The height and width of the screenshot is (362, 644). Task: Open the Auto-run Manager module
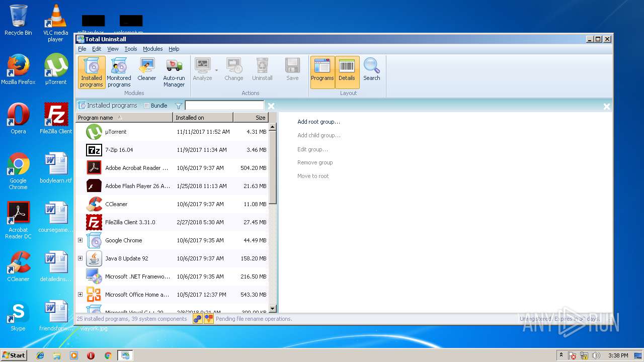[x=174, y=72]
